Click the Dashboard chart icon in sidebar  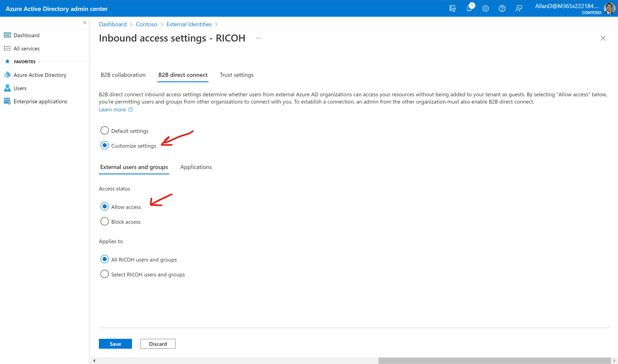7,35
